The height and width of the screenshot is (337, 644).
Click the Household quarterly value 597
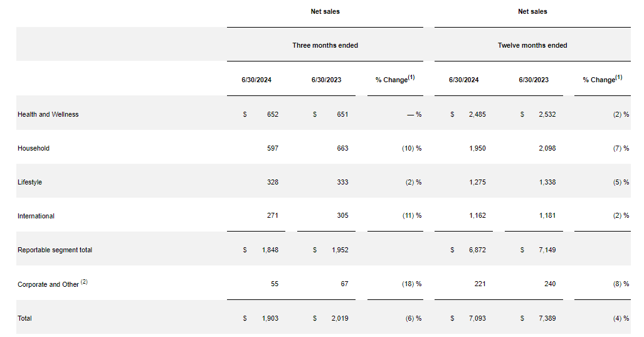pyautogui.click(x=272, y=148)
